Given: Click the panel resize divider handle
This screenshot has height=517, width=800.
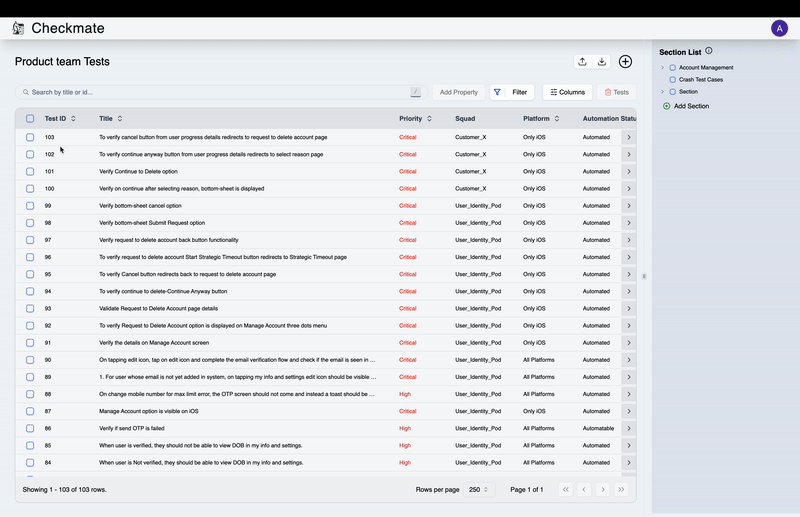Looking at the screenshot, I should click(x=644, y=276).
